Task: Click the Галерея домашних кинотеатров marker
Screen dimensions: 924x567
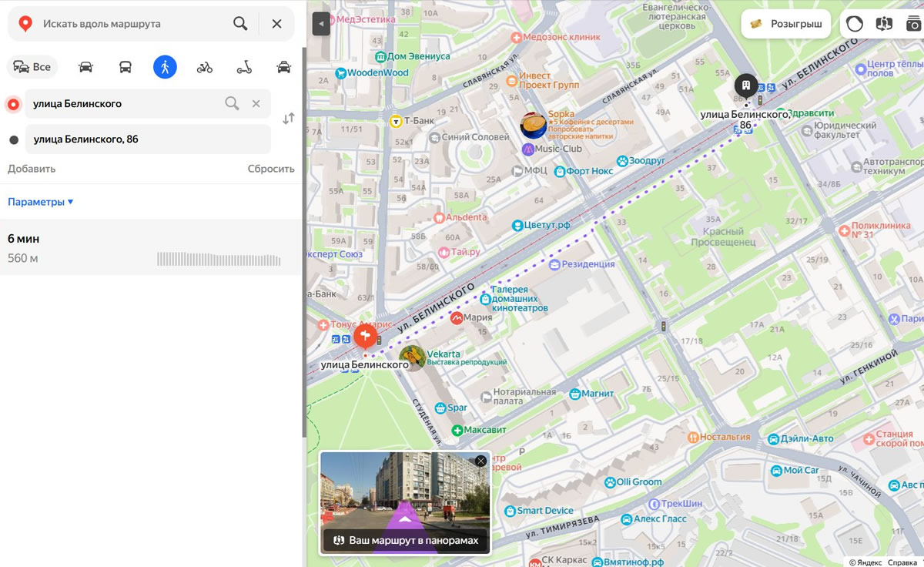Action: coord(486,299)
